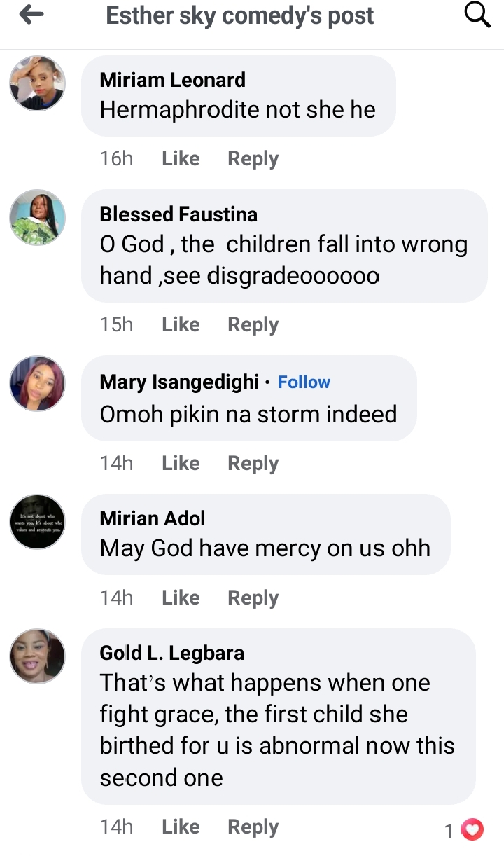Reply to Gold L. Legbara's comment

(253, 827)
